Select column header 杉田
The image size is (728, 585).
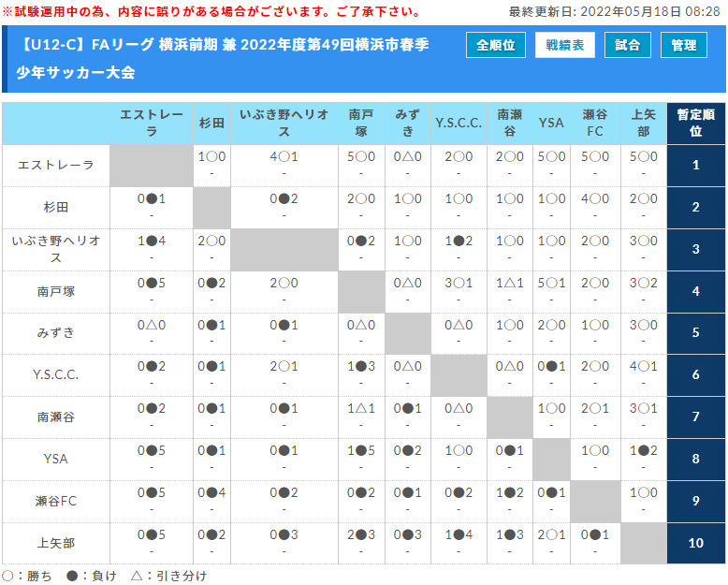(211, 124)
